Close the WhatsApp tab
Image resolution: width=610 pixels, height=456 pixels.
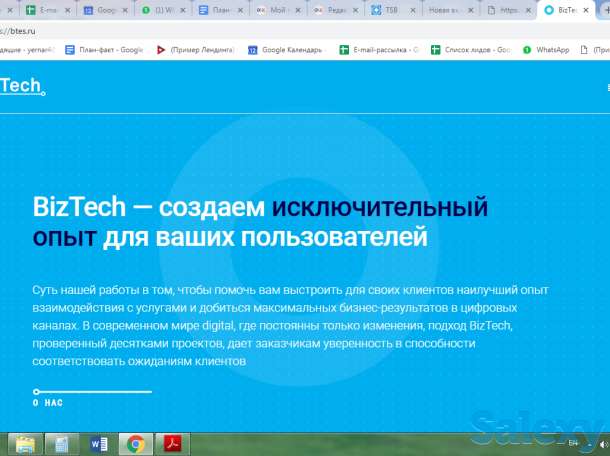pos(183,11)
